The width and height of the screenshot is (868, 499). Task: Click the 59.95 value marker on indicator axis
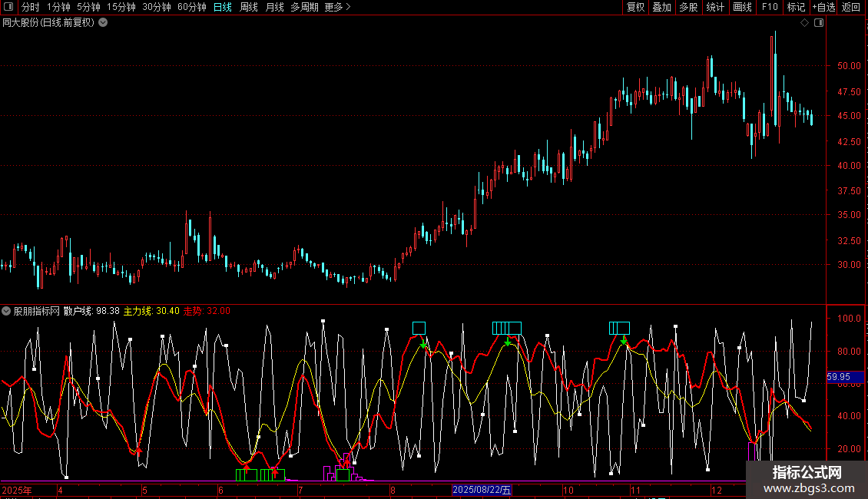coord(845,377)
